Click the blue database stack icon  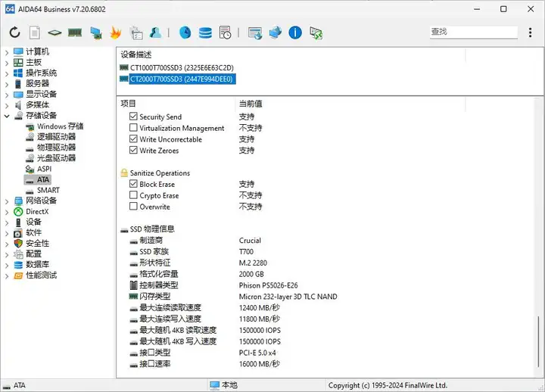click(x=205, y=33)
